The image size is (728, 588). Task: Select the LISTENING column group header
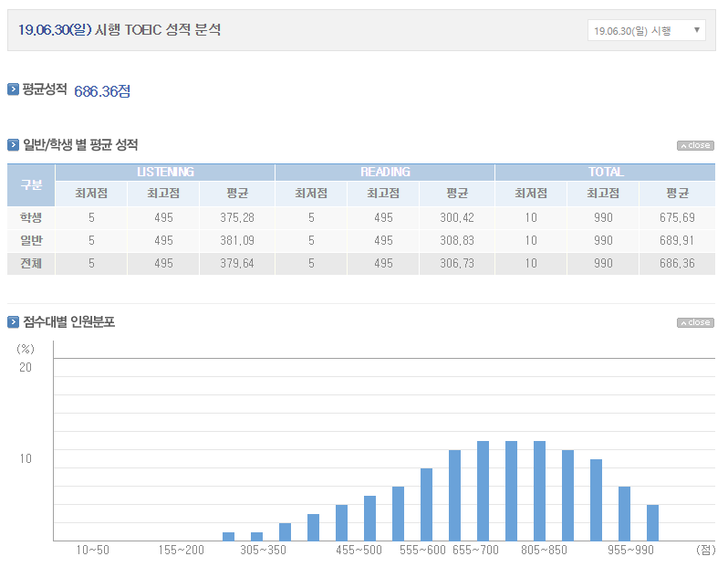tap(165, 172)
